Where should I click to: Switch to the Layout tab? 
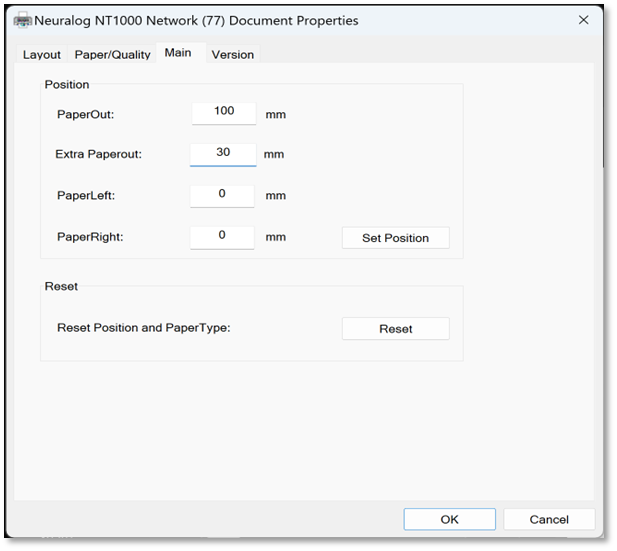tap(42, 55)
